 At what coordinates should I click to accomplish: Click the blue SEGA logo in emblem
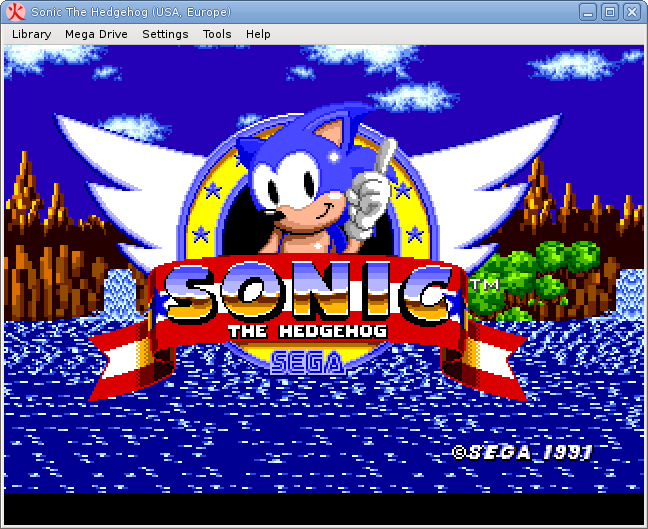tap(307, 363)
